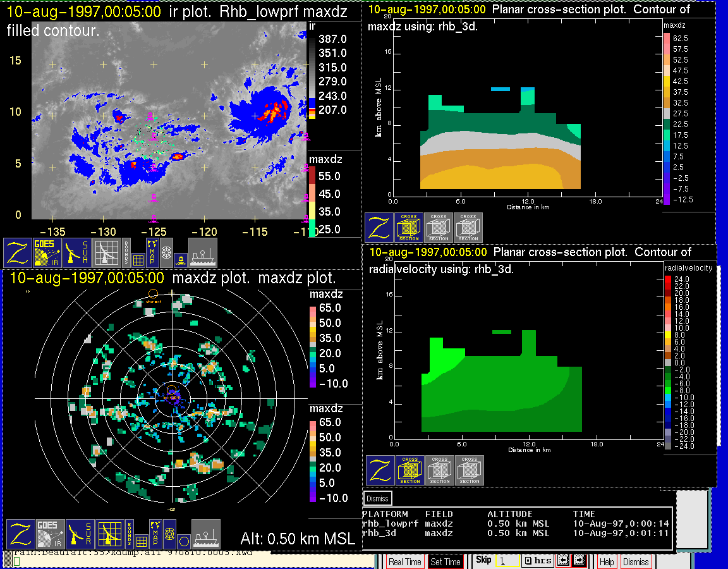The width and height of the screenshot is (728, 569).
Task: Click the Help button in the time controls
Action: coord(606,561)
